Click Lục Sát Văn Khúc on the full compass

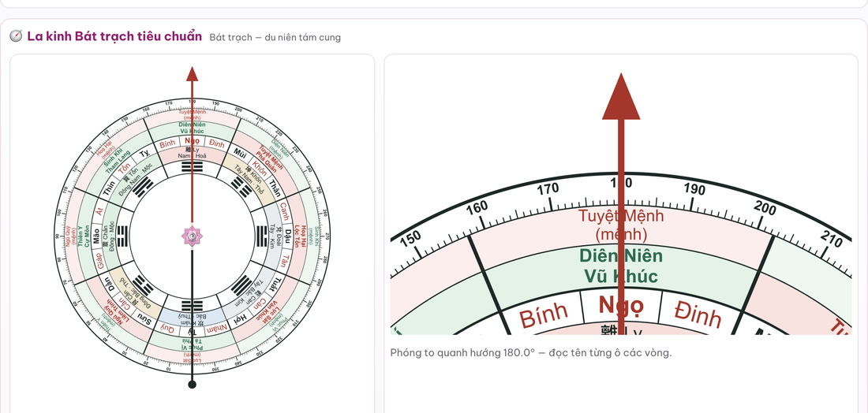coord(268,312)
